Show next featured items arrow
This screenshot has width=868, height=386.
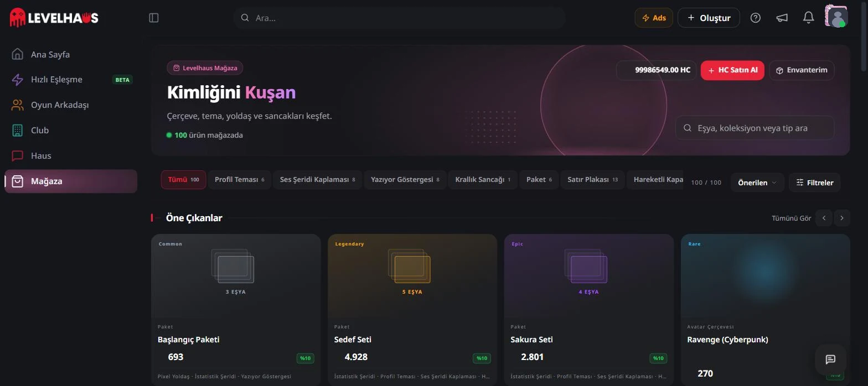coord(842,218)
